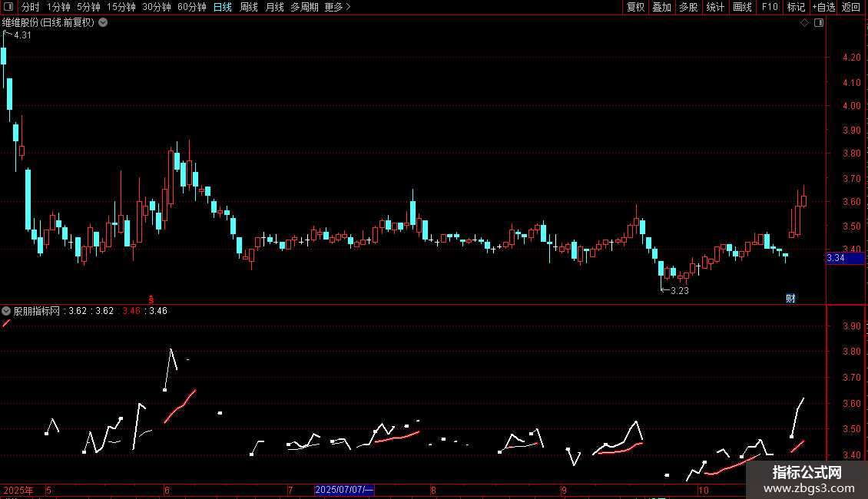Click the 4.00 price axis label
Image resolution: width=868 pixels, height=499 pixels.
point(851,106)
